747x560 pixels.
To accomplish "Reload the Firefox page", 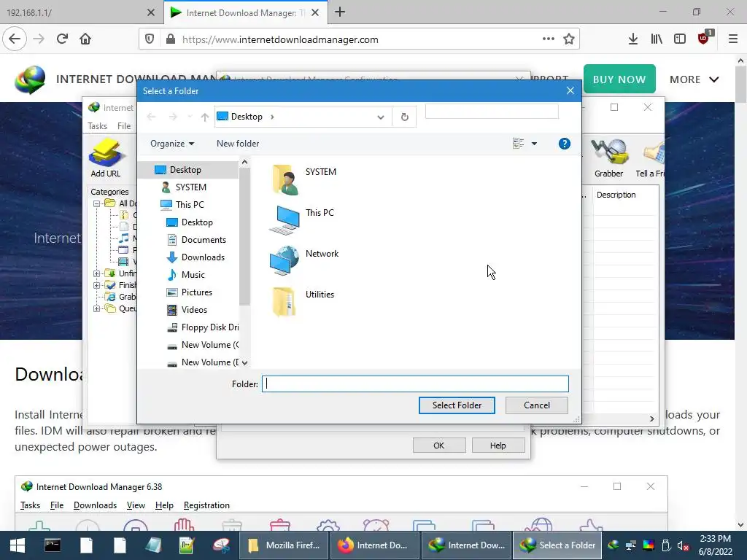I will point(62,39).
